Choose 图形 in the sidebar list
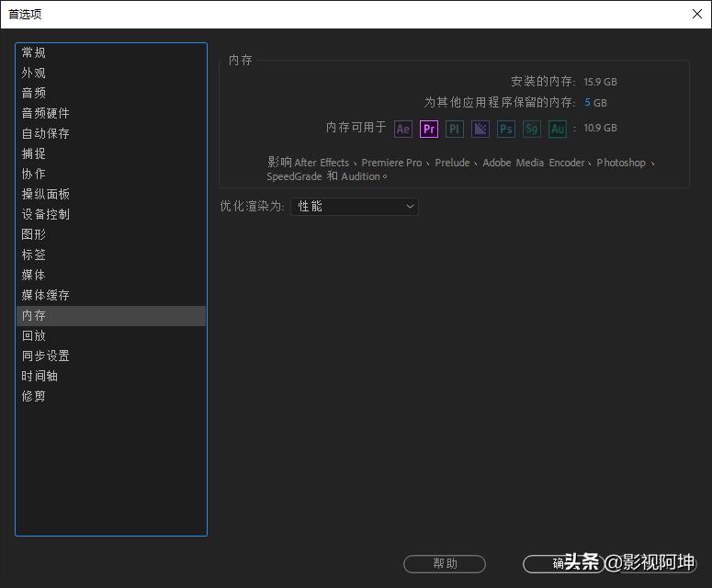Viewport: 712px width, 588px height. pos(111,235)
